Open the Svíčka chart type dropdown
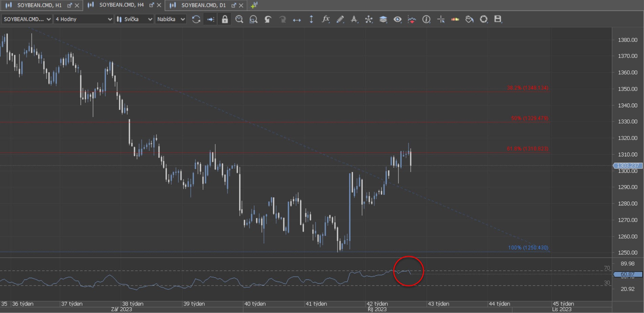 point(134,19)
